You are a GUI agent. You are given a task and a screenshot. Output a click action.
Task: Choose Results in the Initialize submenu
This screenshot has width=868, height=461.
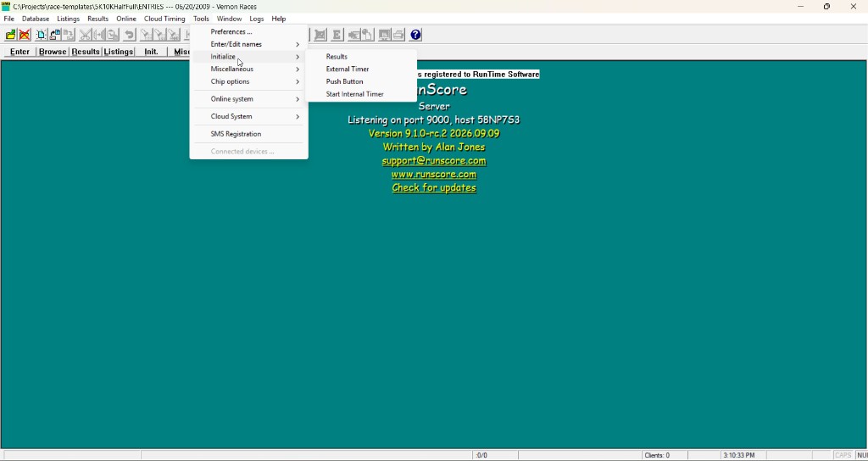(x=361, y=57)
